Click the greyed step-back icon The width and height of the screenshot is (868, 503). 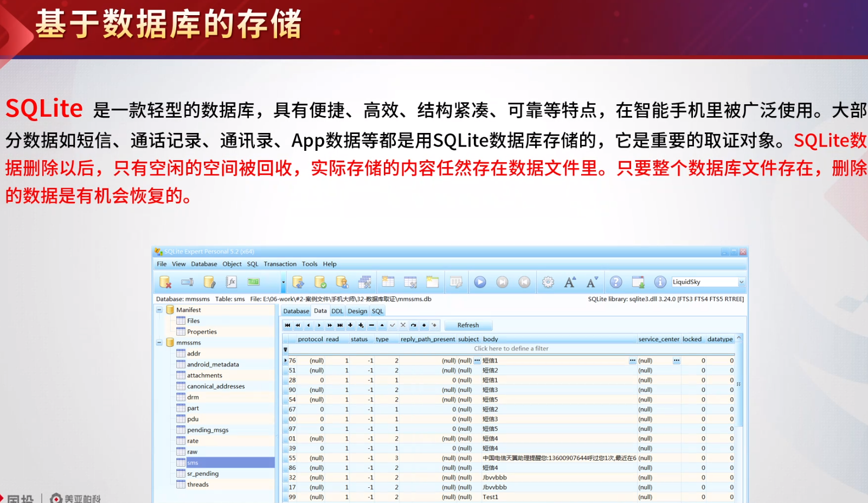tap(524, 282)
